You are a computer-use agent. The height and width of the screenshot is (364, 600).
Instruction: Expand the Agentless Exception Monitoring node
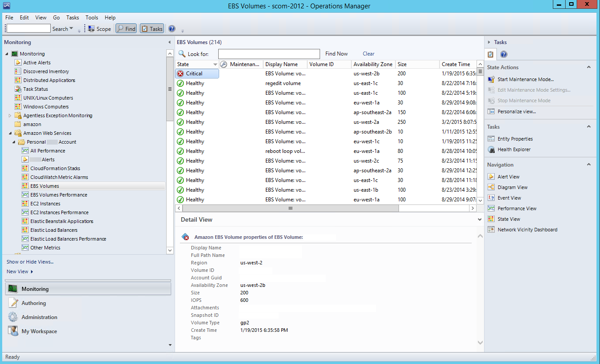click(x=10, y=115)
